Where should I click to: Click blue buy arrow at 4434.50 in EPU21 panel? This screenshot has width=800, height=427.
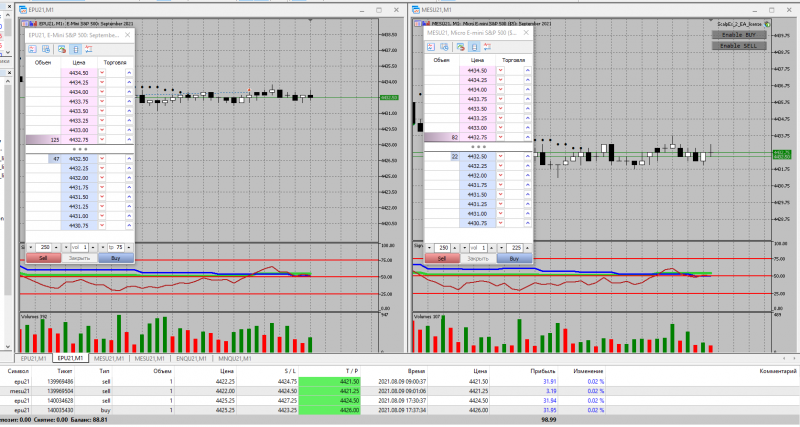tap(129, 73)
